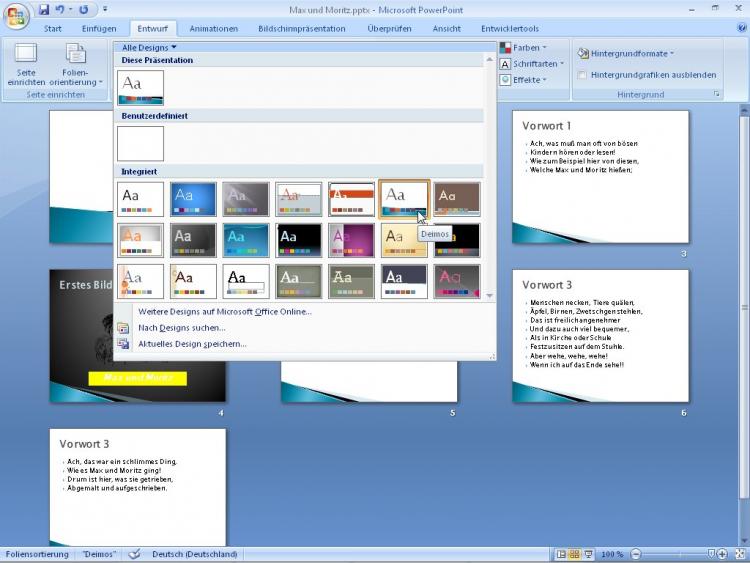Start slideshow from status bar icon
The image size is (750, 563).
pyautogui.click(x=587, y=554)
